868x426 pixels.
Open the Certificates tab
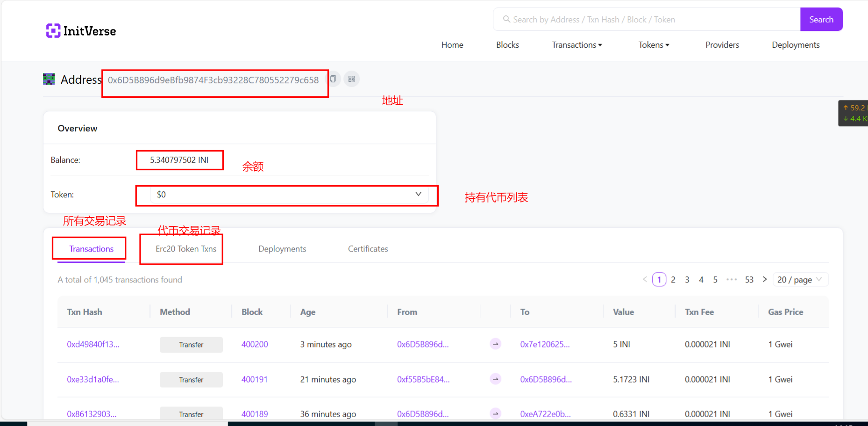(x=368, y=249)
